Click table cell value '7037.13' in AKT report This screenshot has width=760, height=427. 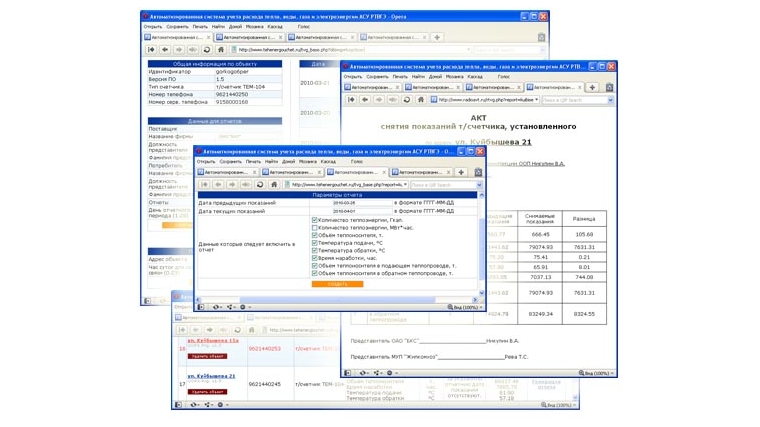click(x=540, y=277)
